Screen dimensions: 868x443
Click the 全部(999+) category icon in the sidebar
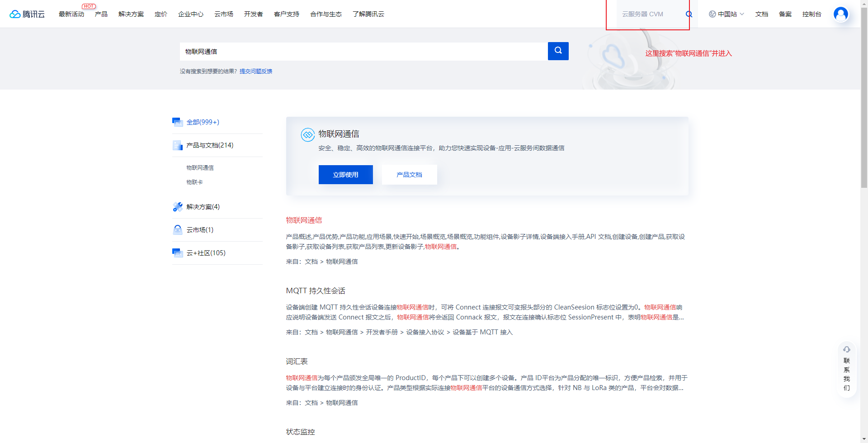click(x=177, y=122)
